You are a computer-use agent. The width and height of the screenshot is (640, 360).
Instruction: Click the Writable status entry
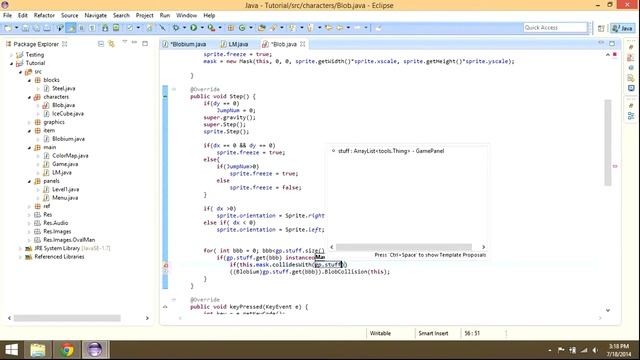coord(380,333)
